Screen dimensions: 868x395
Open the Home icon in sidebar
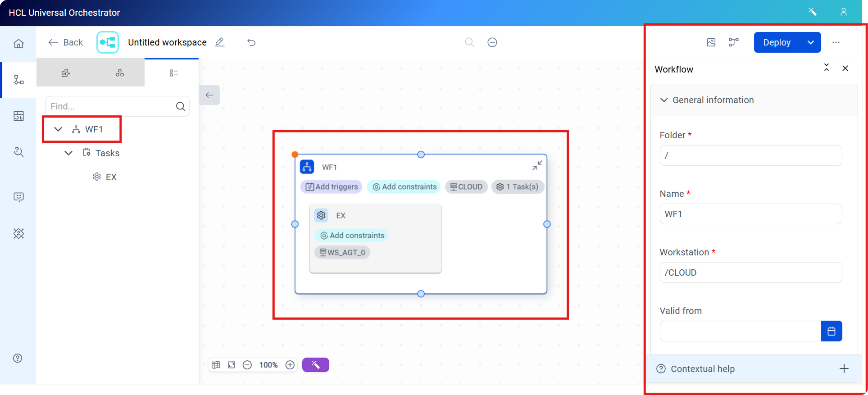pyautogui.click(x=18, y=44)
